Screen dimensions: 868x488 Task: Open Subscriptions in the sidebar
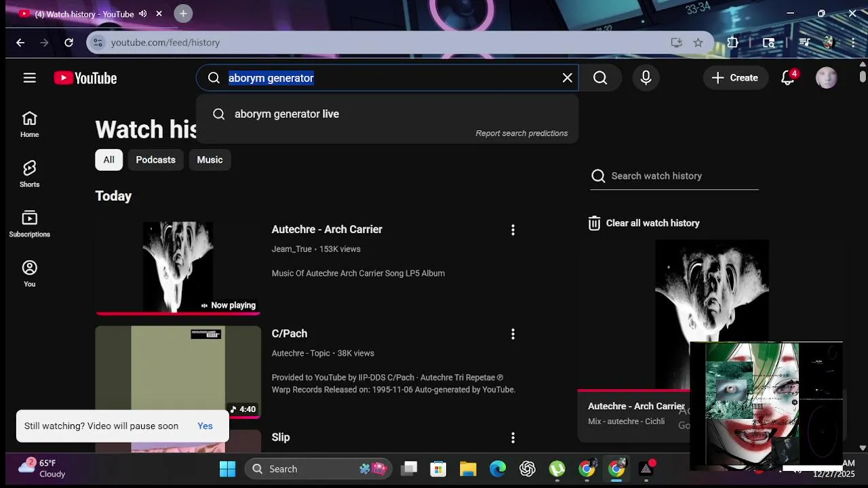29,224
